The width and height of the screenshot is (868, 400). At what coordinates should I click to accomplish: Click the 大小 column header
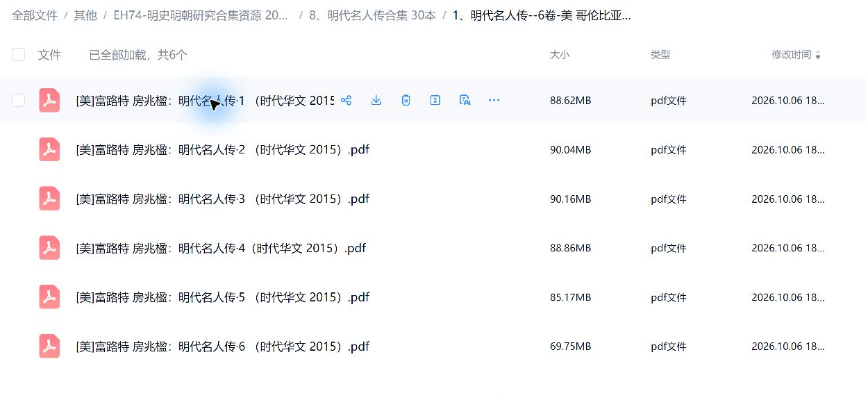tap(560, 54)
